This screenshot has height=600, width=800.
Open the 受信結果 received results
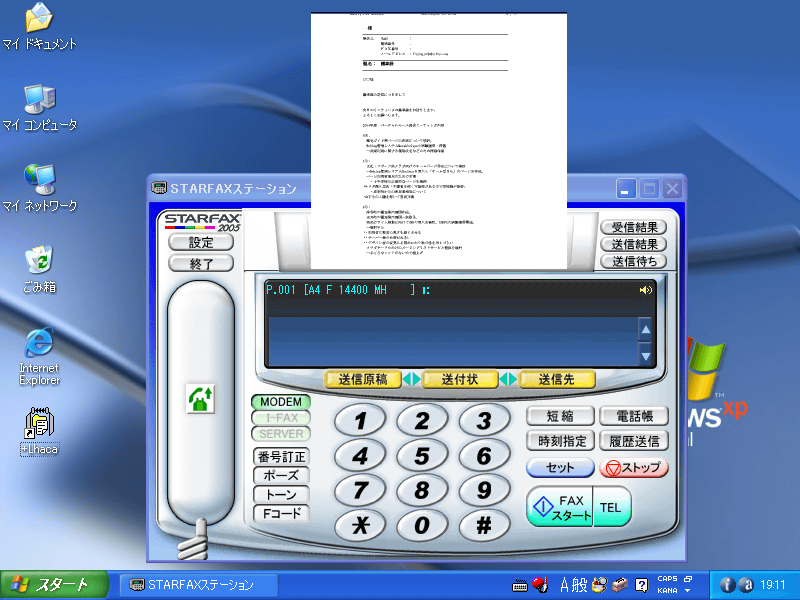tap(634, 227)
